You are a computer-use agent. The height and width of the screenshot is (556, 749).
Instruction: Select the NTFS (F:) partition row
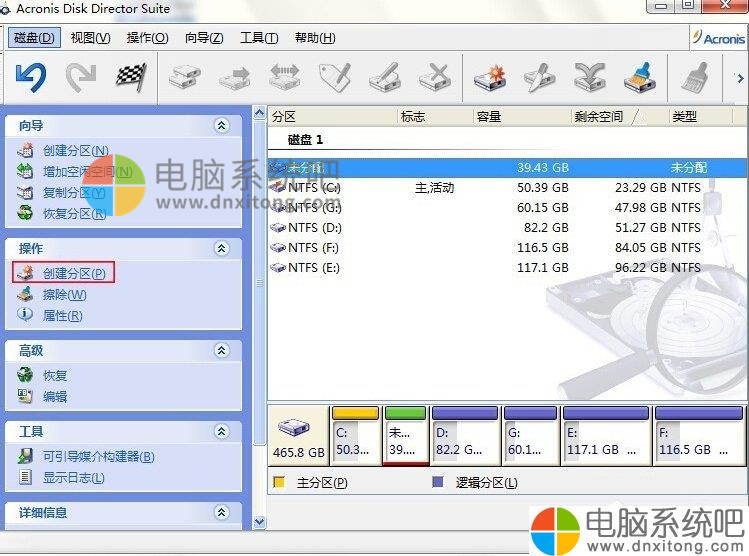tap(508, 248)
